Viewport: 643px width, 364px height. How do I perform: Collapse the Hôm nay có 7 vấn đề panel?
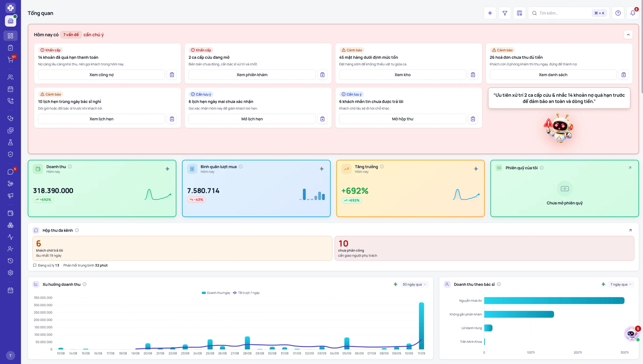tap(628, 35)
